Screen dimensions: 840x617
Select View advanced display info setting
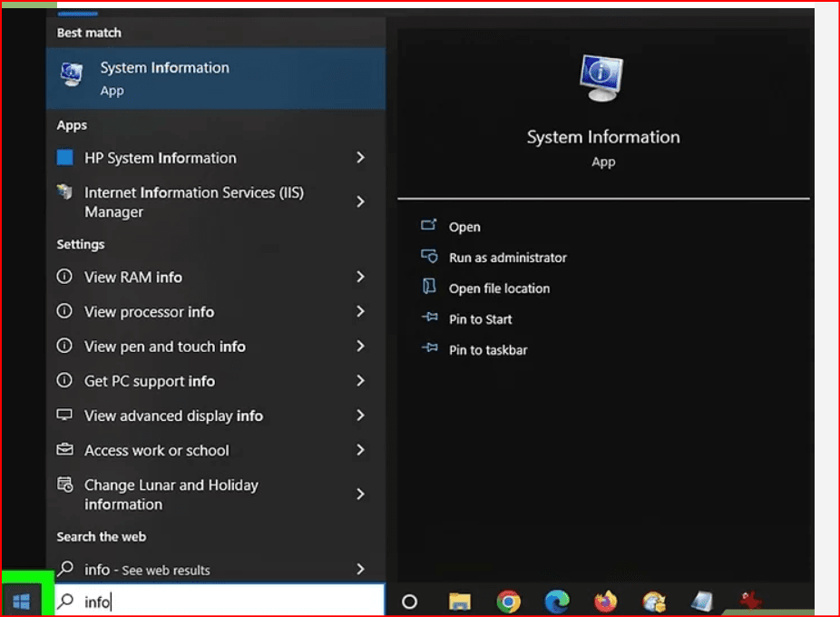coord(173,416)
